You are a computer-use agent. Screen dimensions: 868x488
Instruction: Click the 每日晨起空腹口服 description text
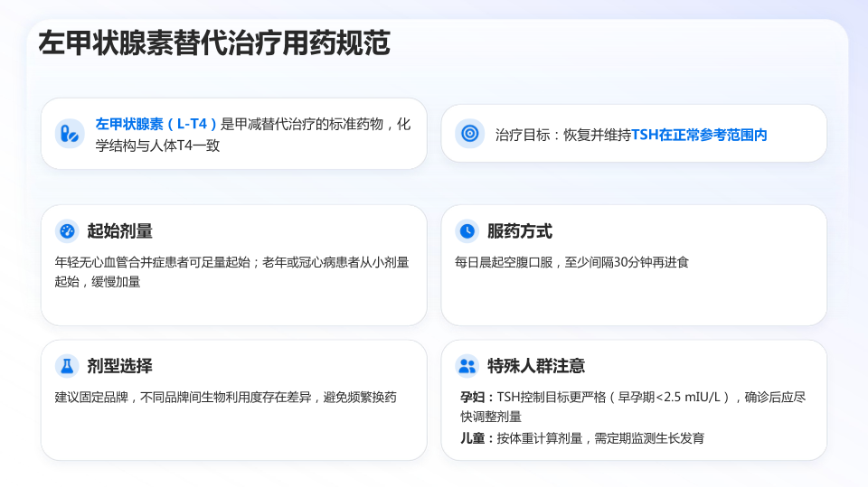[x=571, y=262]
